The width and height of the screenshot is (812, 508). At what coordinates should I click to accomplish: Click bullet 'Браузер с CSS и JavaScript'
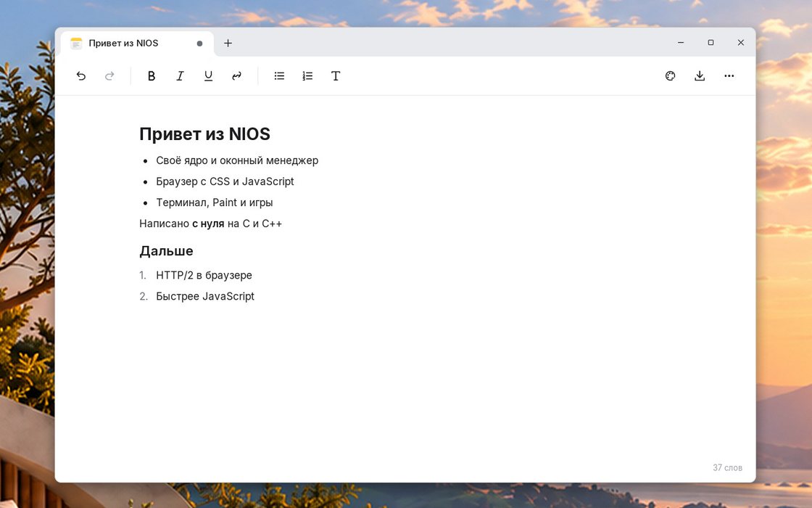[225, 181]
